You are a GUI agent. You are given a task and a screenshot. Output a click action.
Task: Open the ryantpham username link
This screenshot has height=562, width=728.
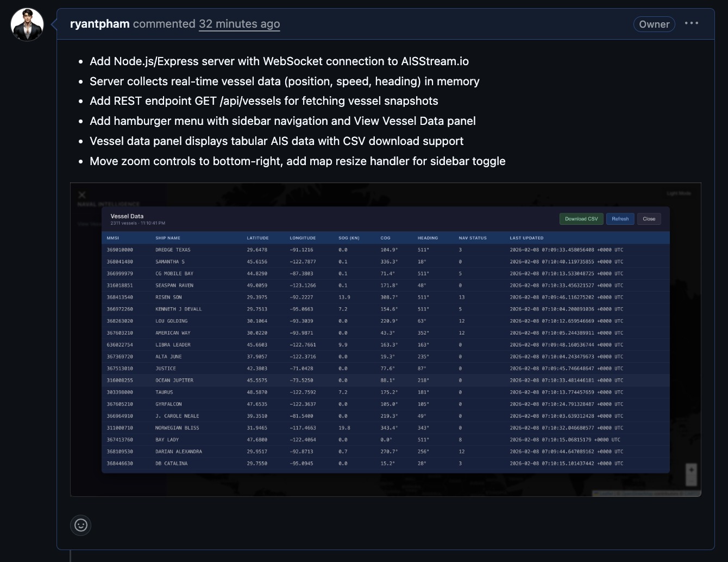(x=100, y=24)
